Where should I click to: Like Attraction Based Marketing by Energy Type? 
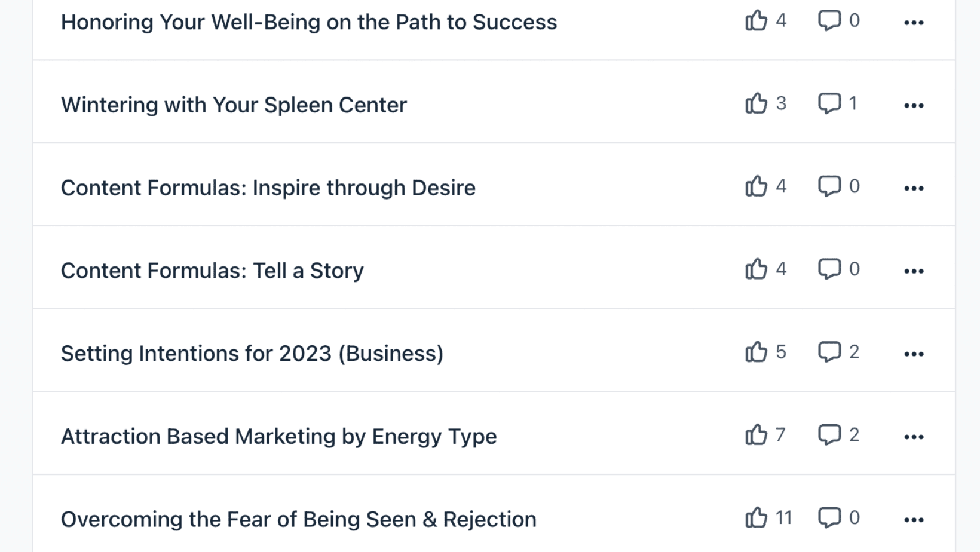pyautogui.click(x=757, y=435)
